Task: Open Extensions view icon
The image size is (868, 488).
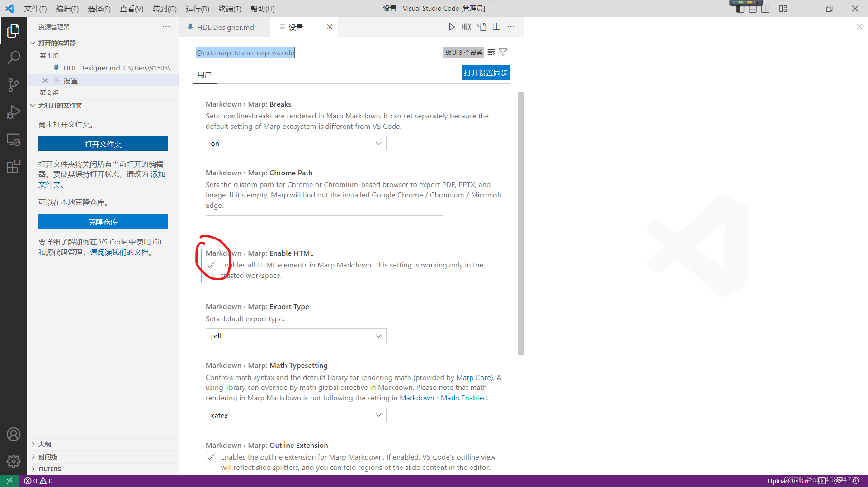Action: click(x=14, y=166)
